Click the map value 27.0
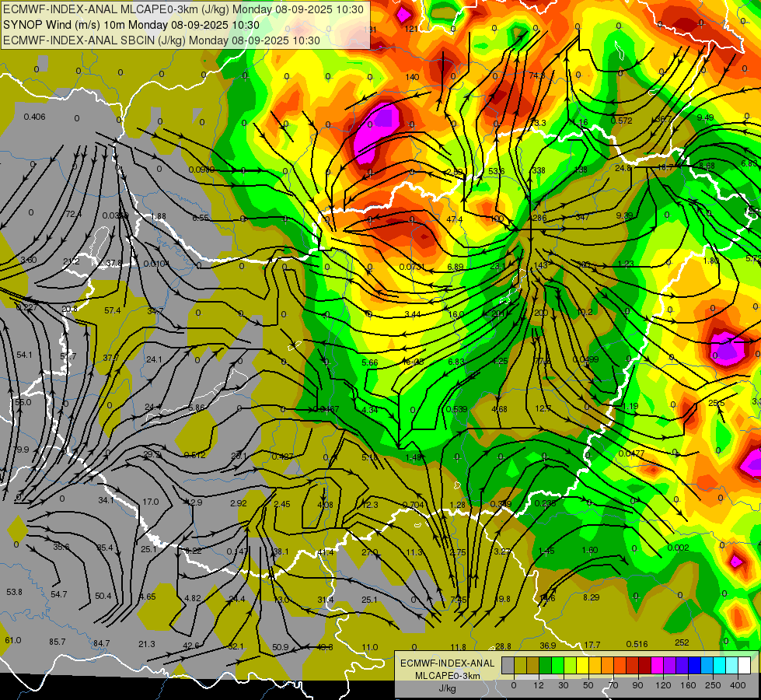Screen dimensions: 761x700 (370, 552)
